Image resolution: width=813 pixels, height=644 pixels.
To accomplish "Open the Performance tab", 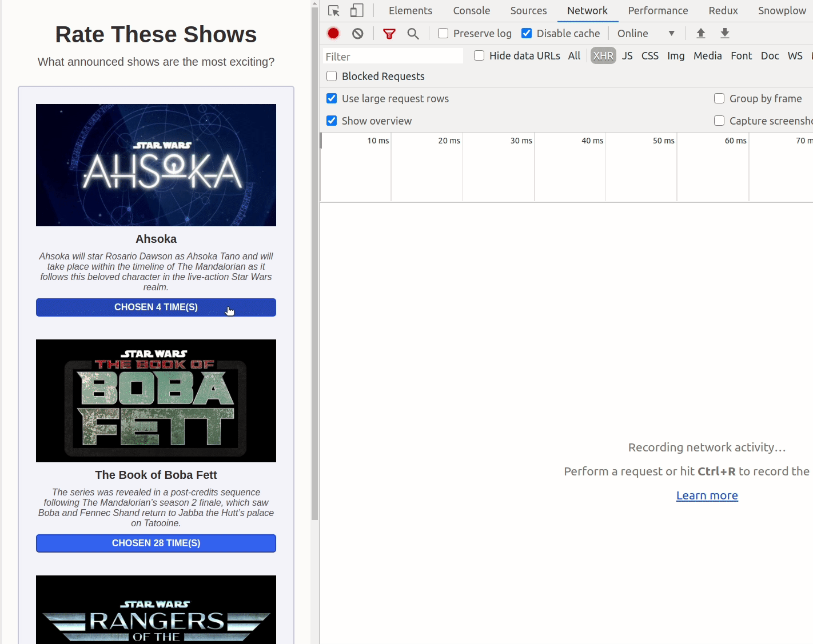I will click(658, 11).
